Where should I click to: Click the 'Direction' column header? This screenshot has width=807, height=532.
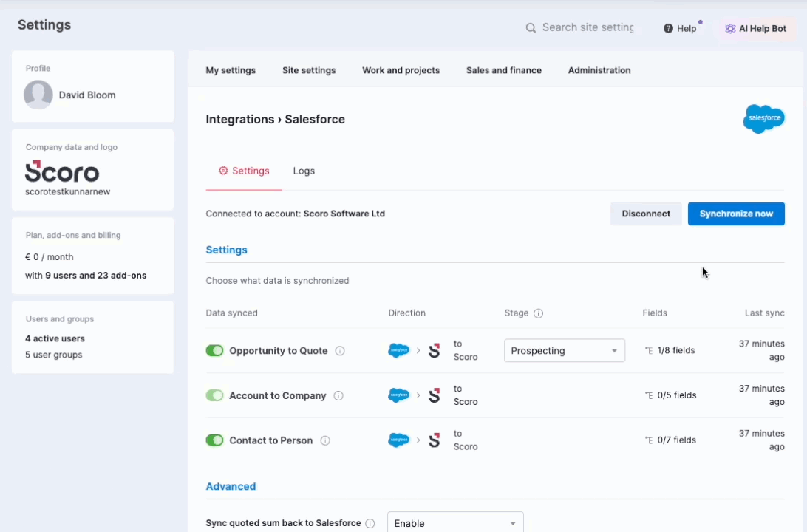pyautogui.click(x=406, y=313)
